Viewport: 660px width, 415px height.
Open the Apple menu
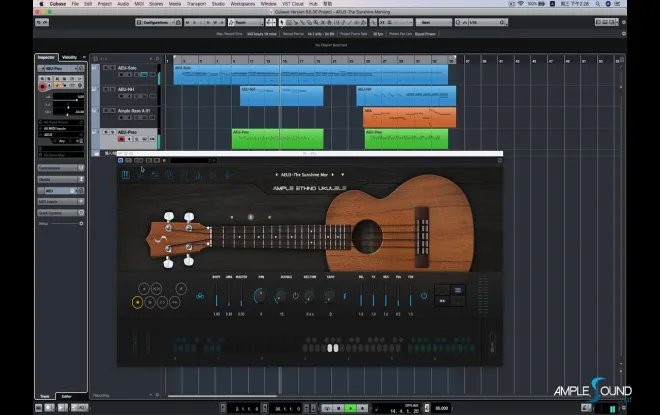41,4
